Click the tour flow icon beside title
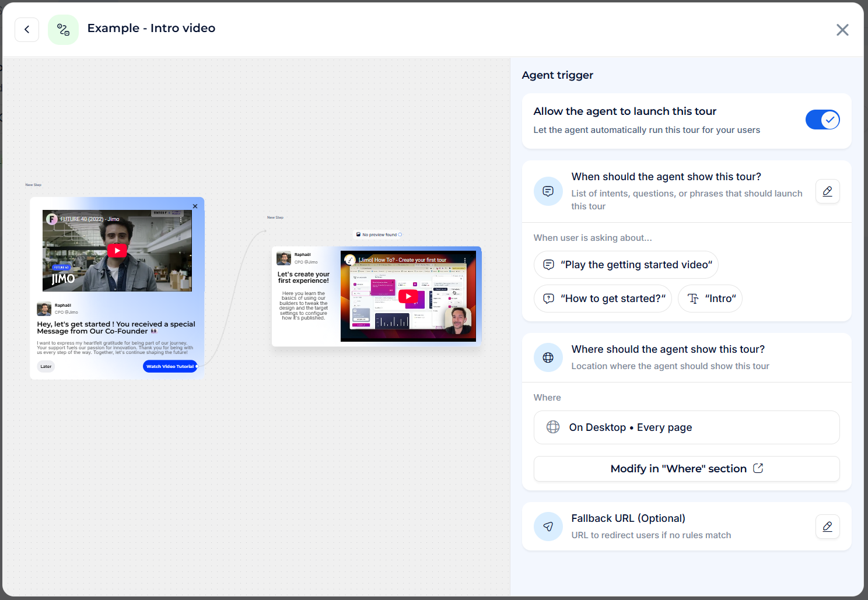Image resolution: width=868 pixels, height=600 pixels. (x=63, y=30)
